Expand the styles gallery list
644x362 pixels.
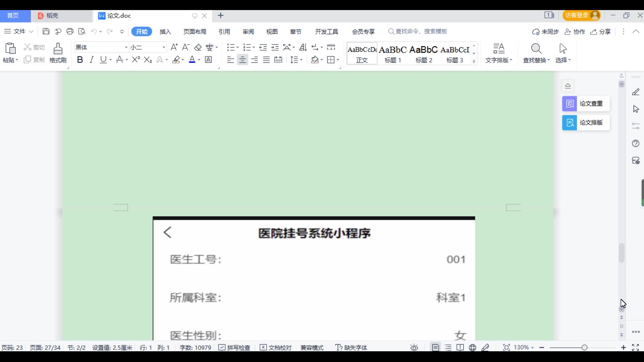(474, 61)
